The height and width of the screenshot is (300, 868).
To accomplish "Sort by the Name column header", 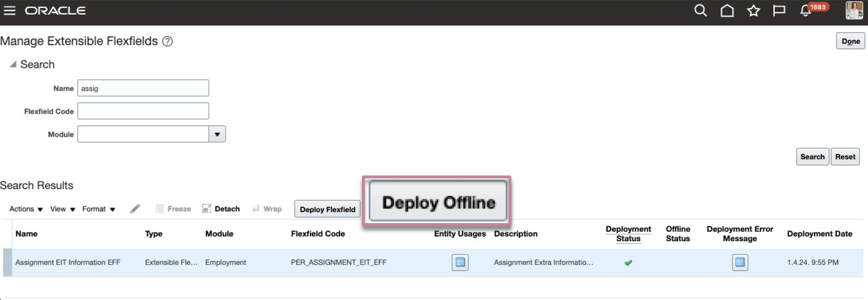I will (x=26, y=233).
